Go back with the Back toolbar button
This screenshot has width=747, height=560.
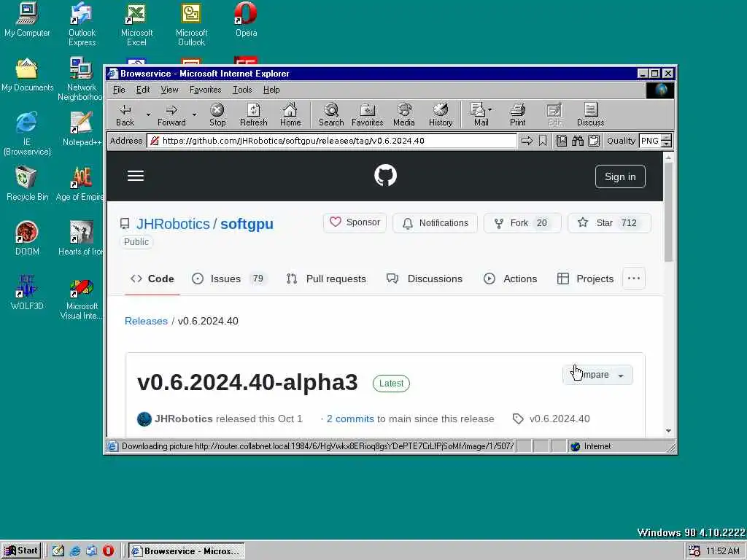pyautogui.click(x=125, y=114)
